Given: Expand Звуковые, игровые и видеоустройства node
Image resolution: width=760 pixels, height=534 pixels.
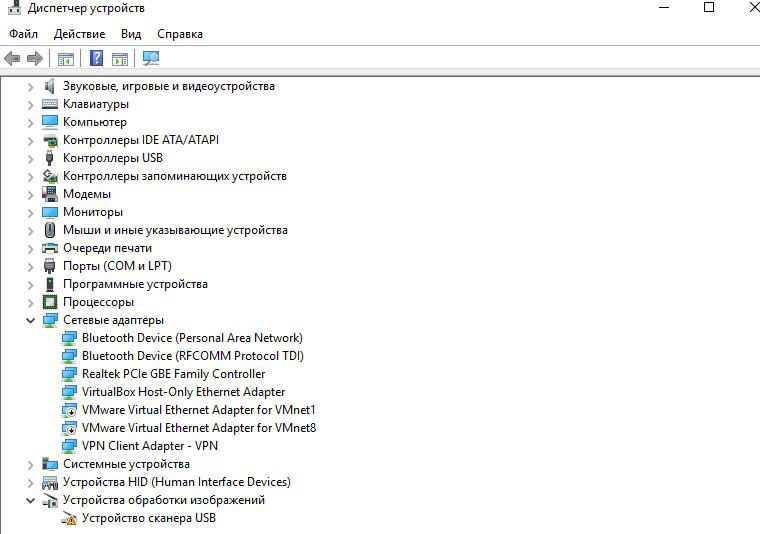Looking at the screenshot, I should [31, 87].
